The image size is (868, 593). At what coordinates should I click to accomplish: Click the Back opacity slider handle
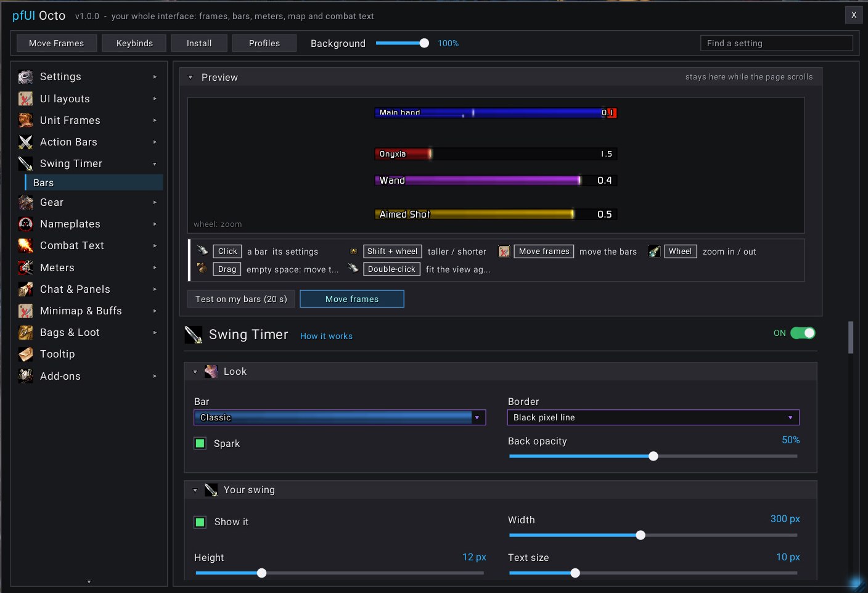(653, 456)
